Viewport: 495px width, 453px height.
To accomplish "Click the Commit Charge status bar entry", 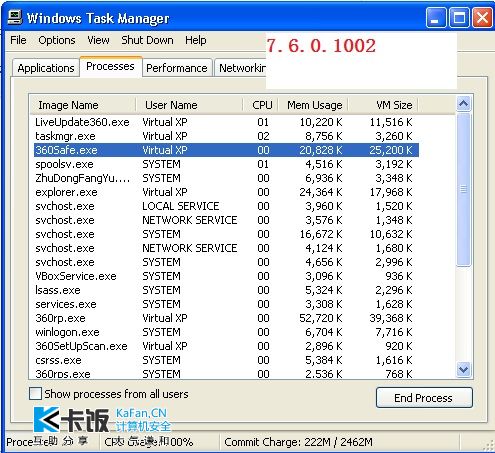I will click(298, 442).
